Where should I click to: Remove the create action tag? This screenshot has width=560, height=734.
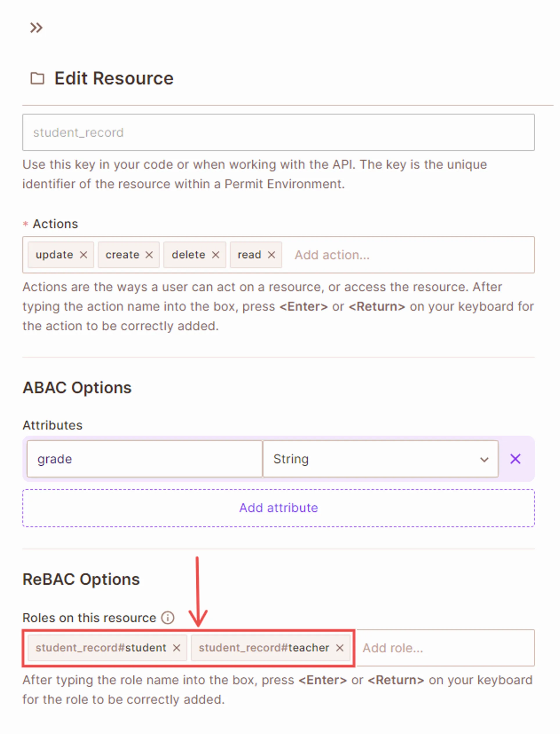pyautogui.click(x=149, y=255)
